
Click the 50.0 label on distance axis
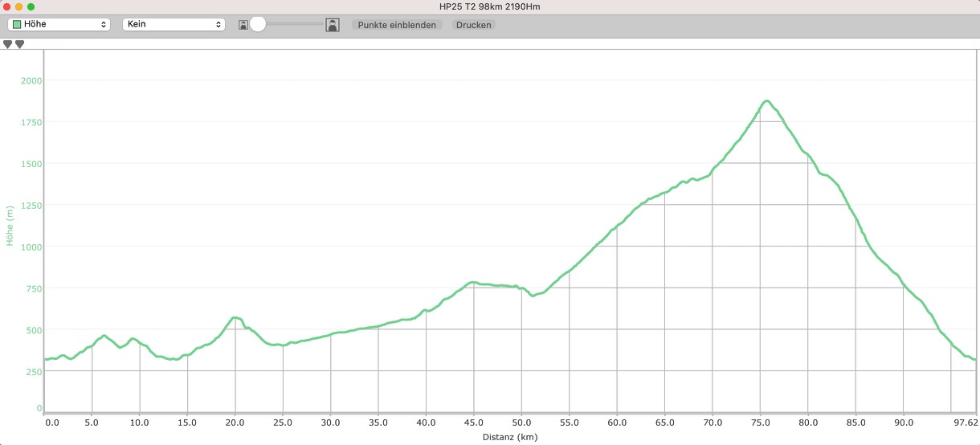[521, 422]
